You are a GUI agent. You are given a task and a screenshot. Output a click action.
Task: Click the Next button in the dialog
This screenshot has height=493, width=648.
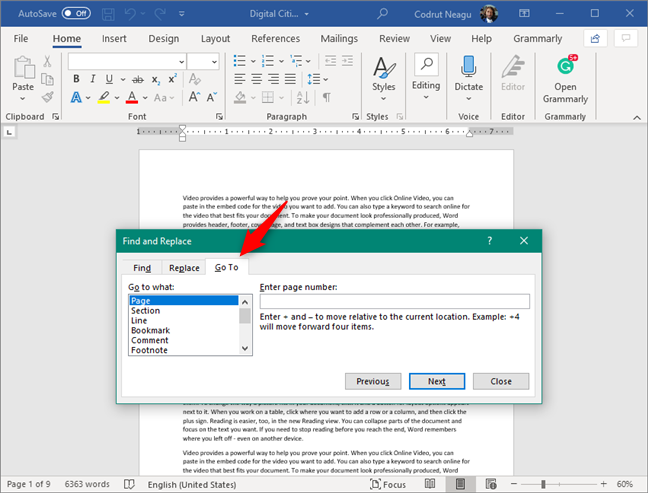pyautogui.click(x=437, y=381)
